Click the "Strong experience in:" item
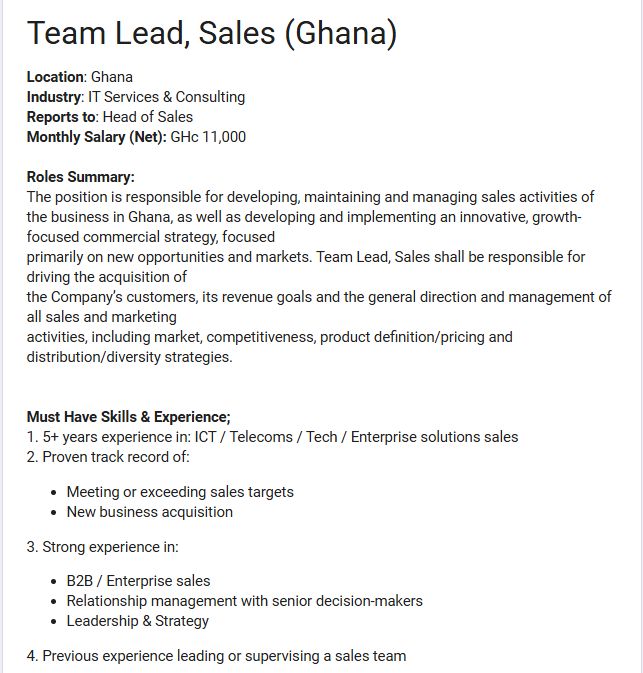The height and width of the screenshot is (673, 643). (x=102, y=547)
